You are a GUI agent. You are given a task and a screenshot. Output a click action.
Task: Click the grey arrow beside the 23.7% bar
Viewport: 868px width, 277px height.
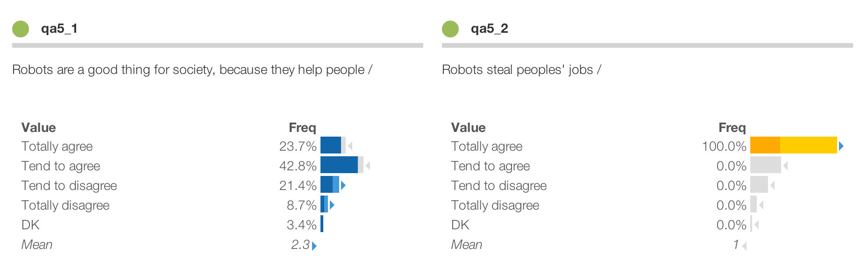tap(350, 146)
